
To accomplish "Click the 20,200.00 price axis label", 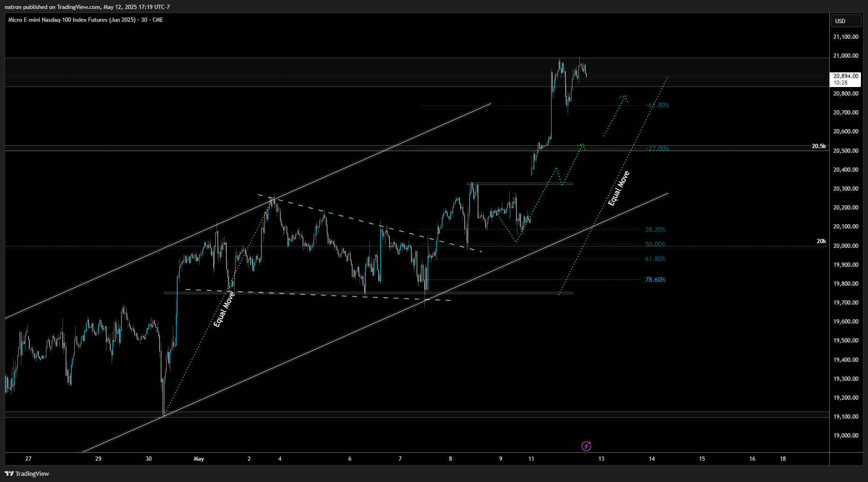I will point(846,208).
